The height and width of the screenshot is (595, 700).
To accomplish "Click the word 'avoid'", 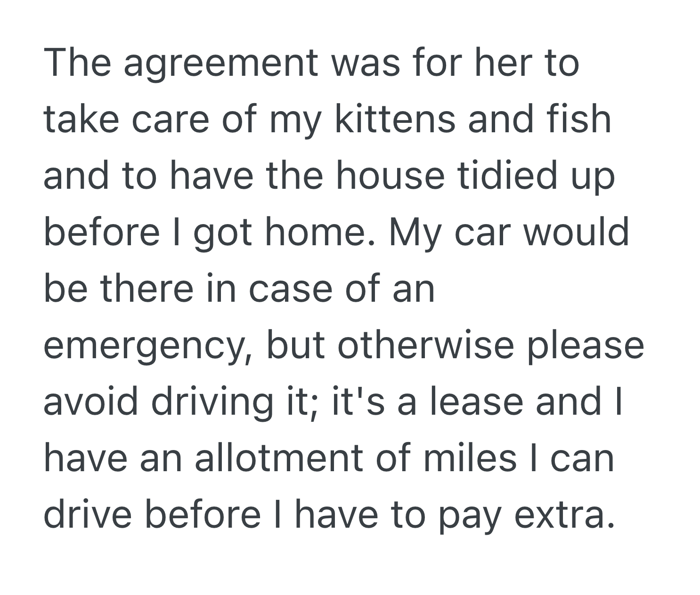I will [x=90, y=401].
